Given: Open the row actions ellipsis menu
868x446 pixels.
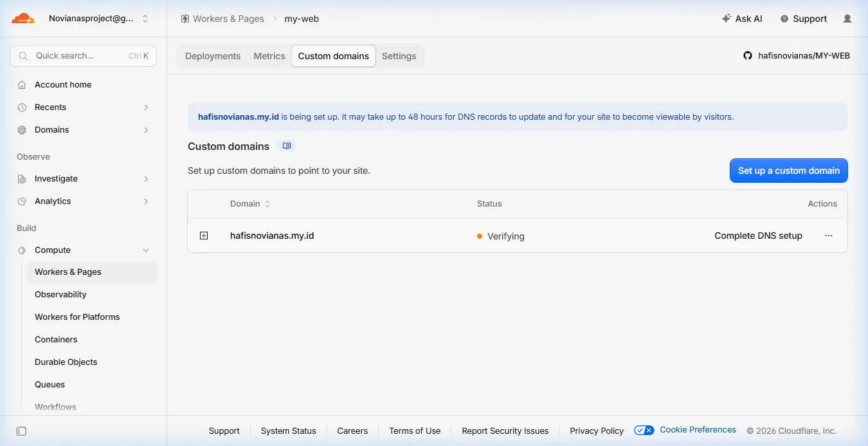Looking at the screenshot, I should tap(829, 236).
